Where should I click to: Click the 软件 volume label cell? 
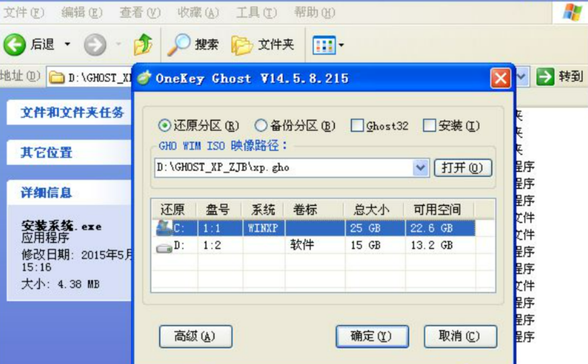click(x=314, y=245)
